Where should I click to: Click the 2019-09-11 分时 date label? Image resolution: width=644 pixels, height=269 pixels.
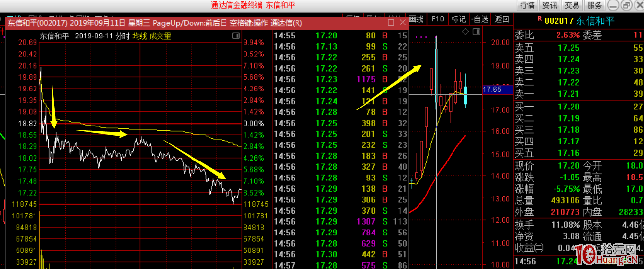tap(103, 36)
